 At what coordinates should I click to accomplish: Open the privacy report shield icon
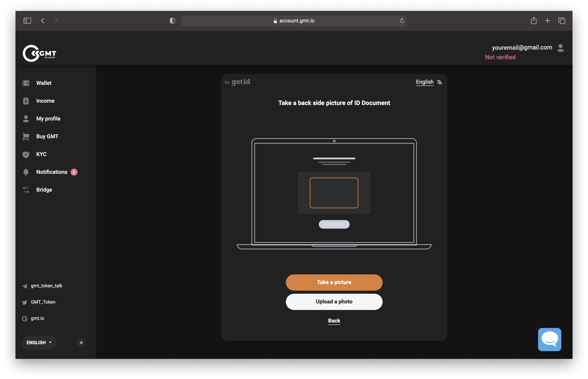pos(172,21)
